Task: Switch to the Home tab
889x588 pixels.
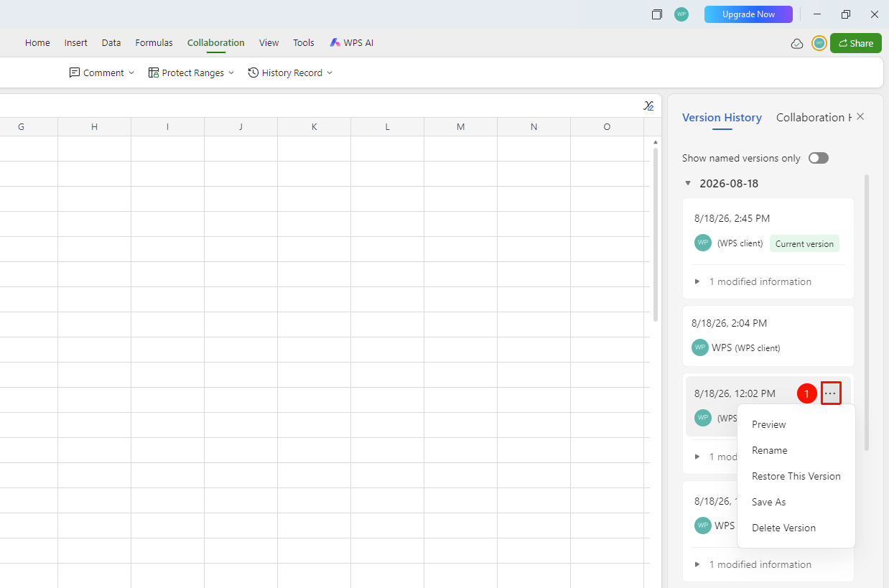Action: 37,43
